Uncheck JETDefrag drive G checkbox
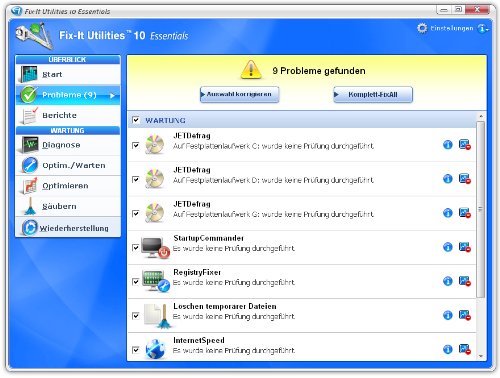 136,214
